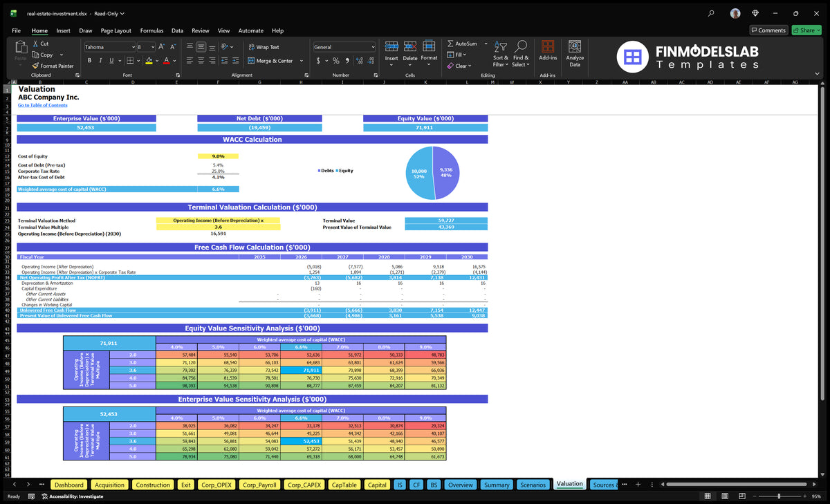This screenshot has width=830, height=504.
Task: Add a new sheet with plus button
Action: (x=638, y=485)
